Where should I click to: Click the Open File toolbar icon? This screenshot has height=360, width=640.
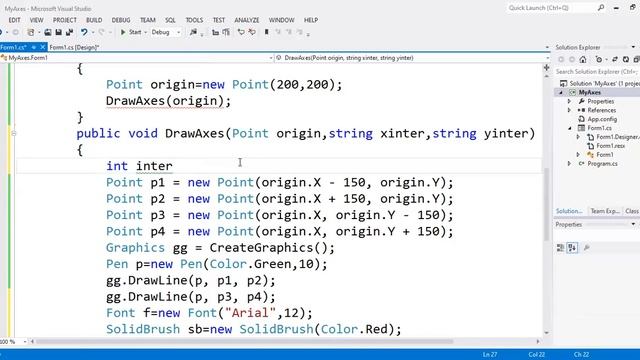coord(48,32)
